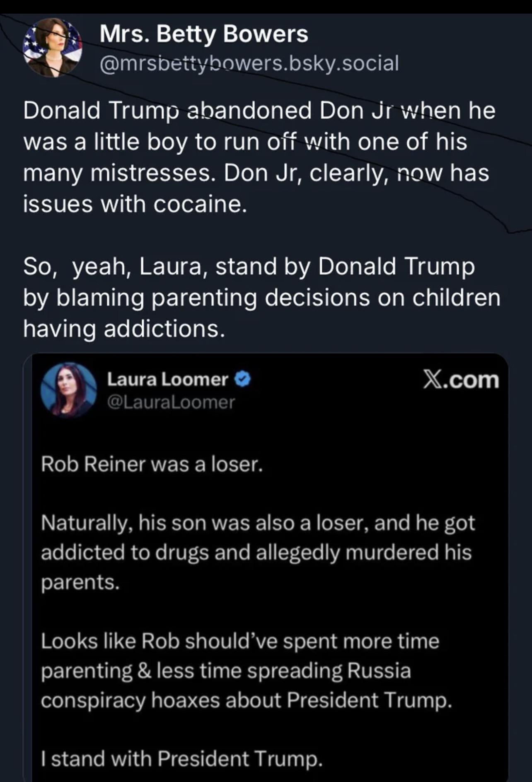The image size is (532, 782).
Task: Open the @mrsbettybowers.bsky.social handle
Action: (x=249, y=63)
